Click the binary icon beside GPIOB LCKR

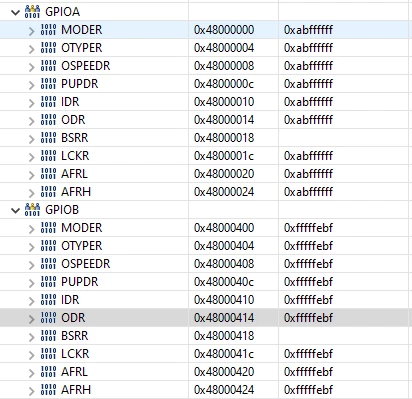click(x=48, y=354)
